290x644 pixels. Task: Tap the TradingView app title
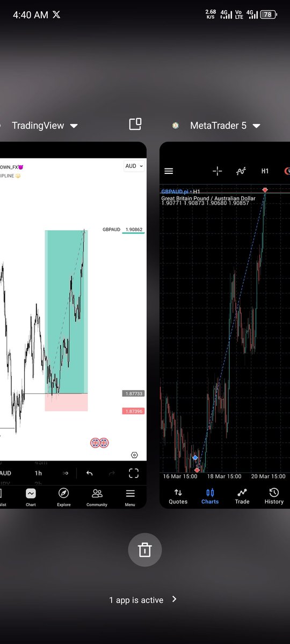point(38,126)
